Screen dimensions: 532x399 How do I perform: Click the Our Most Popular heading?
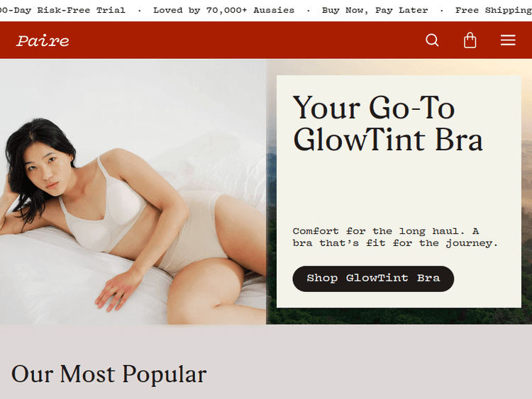109,374
